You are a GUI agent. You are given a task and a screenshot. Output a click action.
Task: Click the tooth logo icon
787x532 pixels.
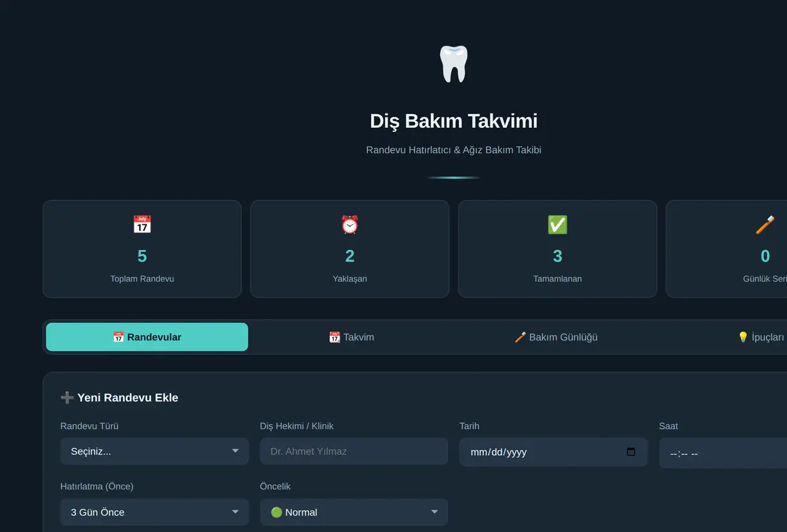(453, 64)
